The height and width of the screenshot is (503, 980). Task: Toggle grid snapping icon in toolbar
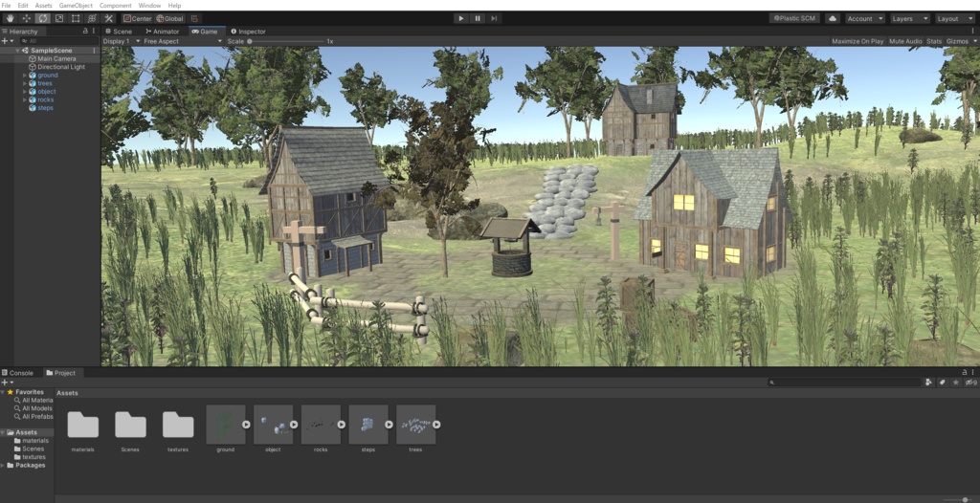pos(193,19)
